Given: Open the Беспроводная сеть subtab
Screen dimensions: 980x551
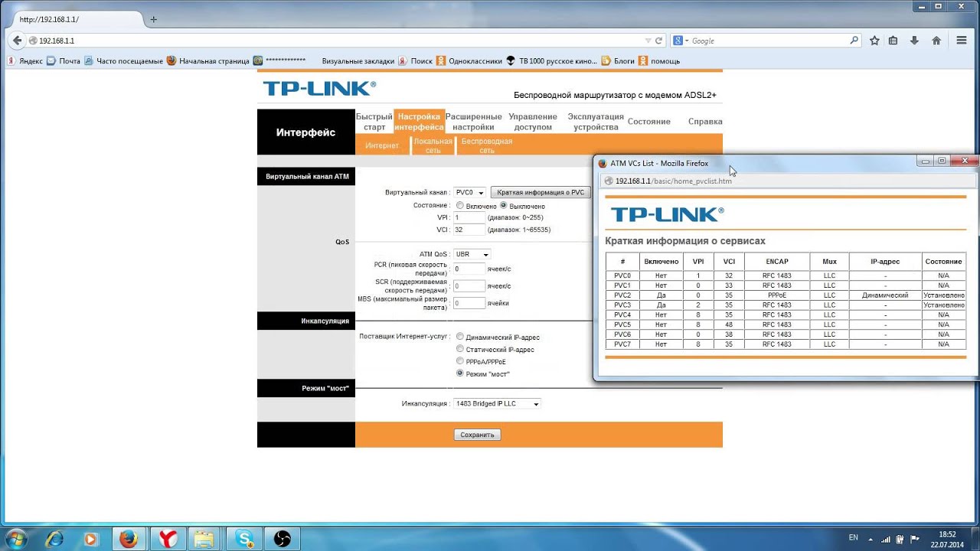Looking at the screenshot, I should 487,145.
